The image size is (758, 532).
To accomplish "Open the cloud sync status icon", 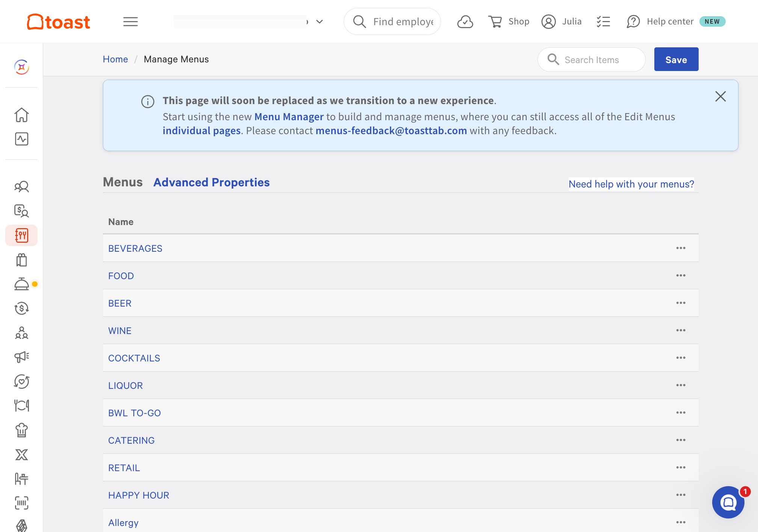I will click(x=465, y=22).
